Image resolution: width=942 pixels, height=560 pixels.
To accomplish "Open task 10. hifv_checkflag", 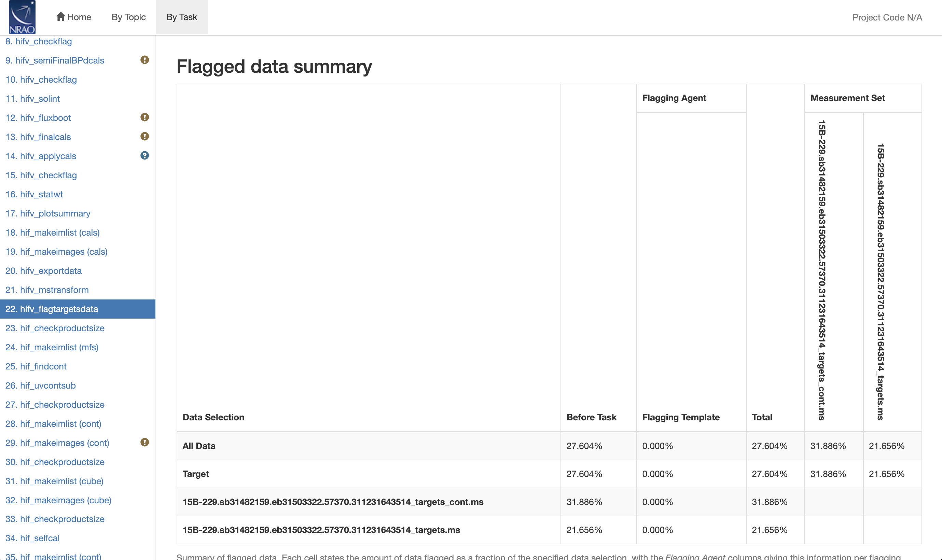I will coord(41,80).
